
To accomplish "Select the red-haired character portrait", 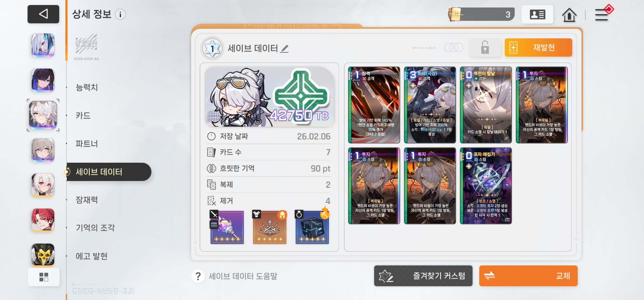I will pyautogui.click(x=43, y=220).
